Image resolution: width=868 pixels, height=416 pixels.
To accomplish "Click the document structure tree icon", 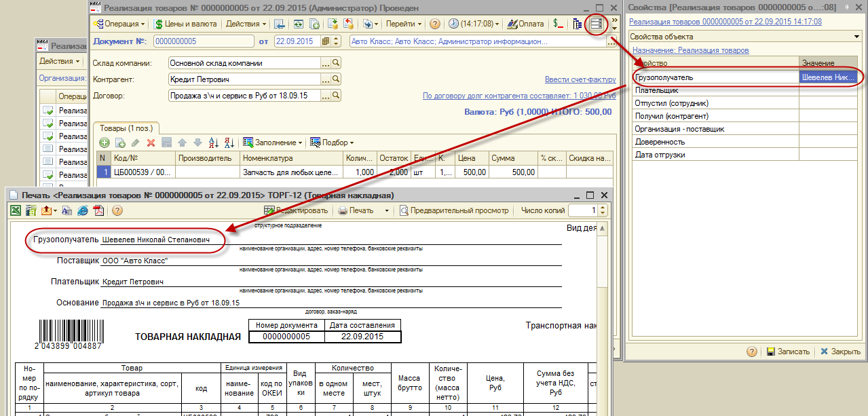I will click(578, 24).
